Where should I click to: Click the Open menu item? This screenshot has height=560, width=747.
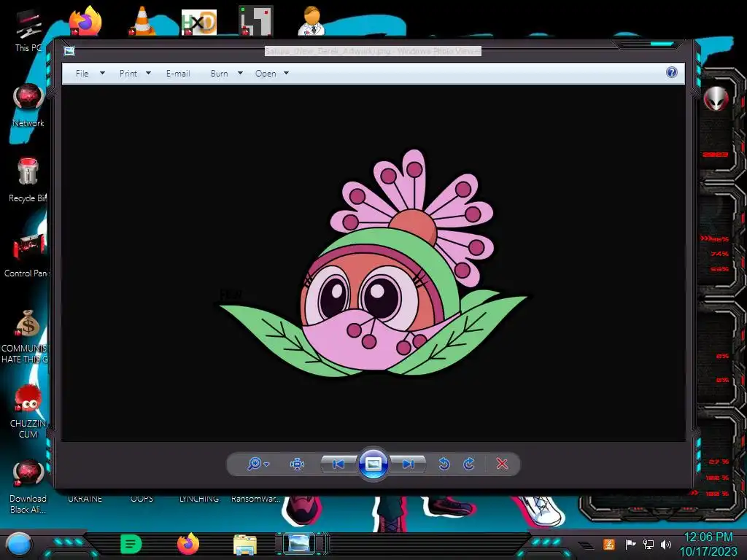coord(266,74)
